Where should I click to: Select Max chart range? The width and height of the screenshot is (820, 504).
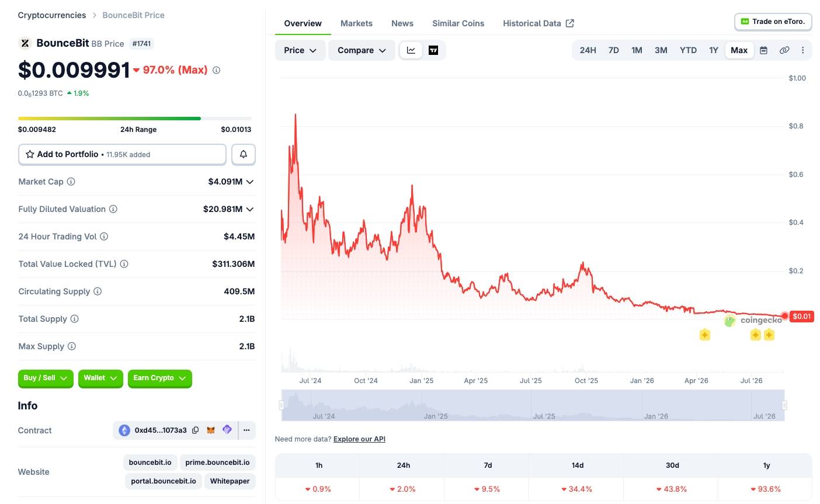click(739, 50)
